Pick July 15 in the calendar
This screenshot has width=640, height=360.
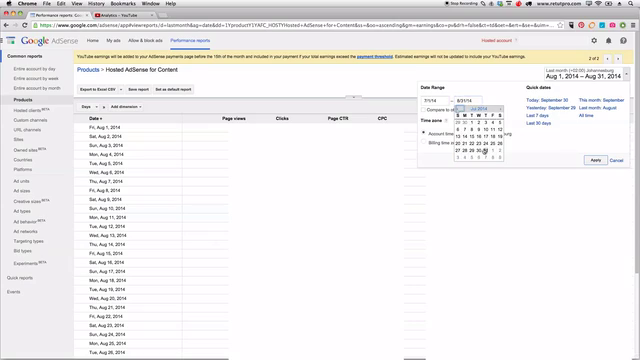pyautogui.click(x=472, y=137)
